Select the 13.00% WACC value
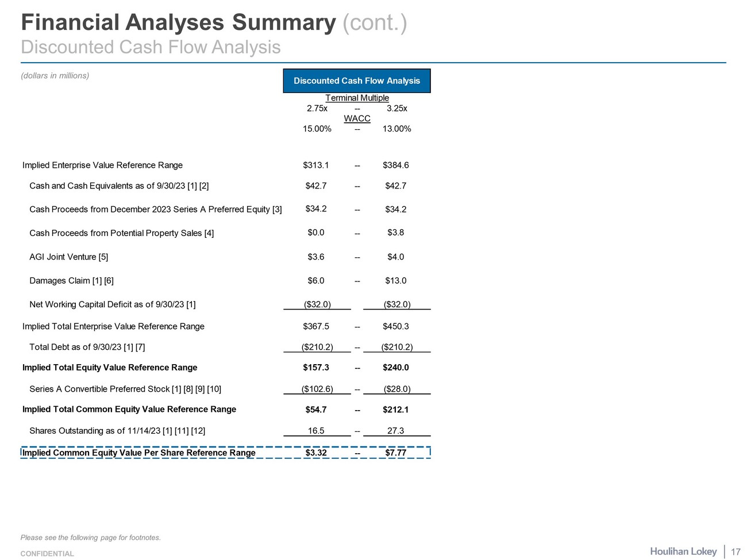The width and height of the screenshot is (747, 560). coord(396,129)
